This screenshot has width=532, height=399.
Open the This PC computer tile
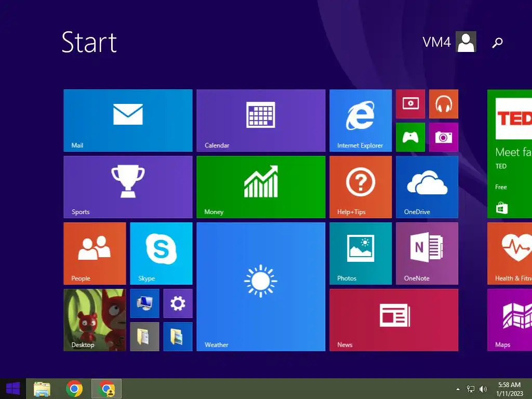coord(144,303)
